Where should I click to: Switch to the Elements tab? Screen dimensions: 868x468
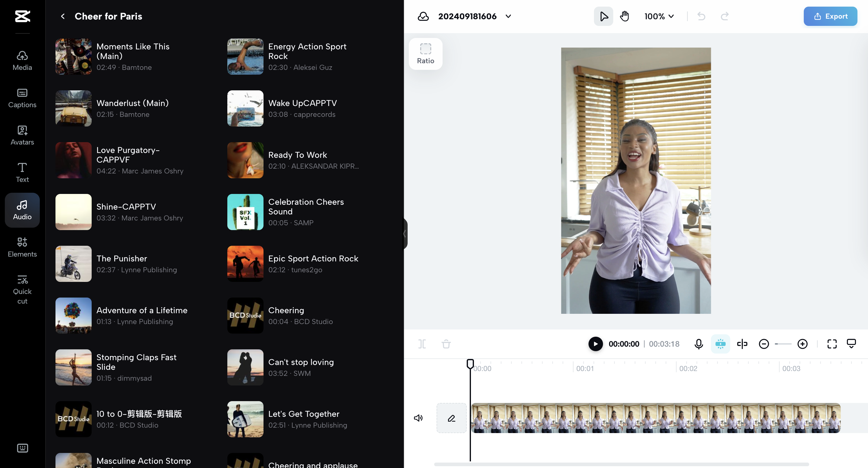click(x=22, y=247)
